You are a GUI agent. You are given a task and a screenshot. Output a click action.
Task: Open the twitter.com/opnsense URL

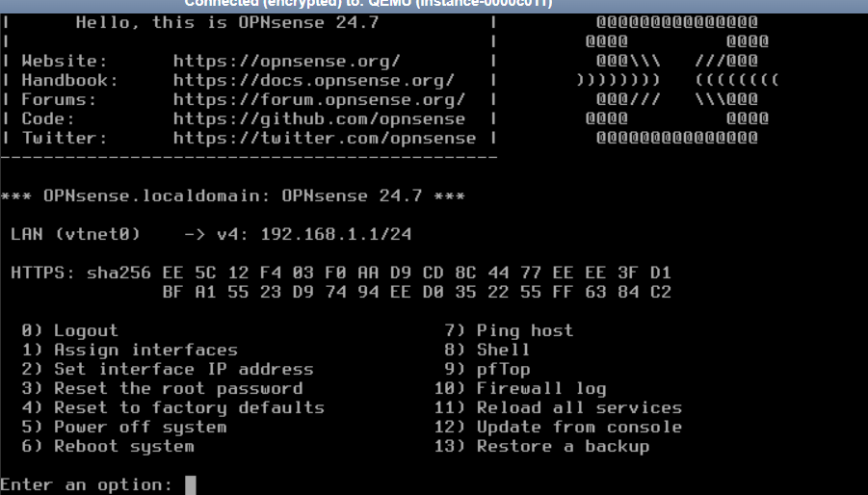click(x=324, y=138)
